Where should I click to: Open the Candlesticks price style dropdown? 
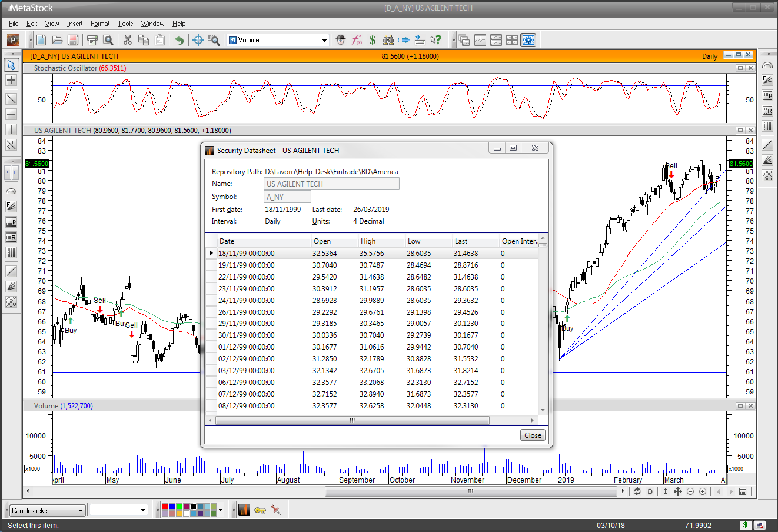(81, 510)
